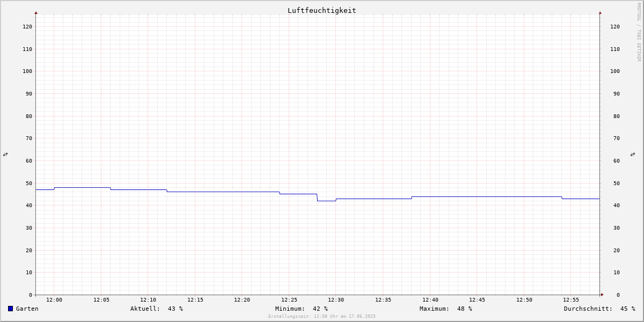The width and height of the screenshot is (644, 322).
Task: Click the '0' label on right y-axis
Action: click(x=618, y=295)
